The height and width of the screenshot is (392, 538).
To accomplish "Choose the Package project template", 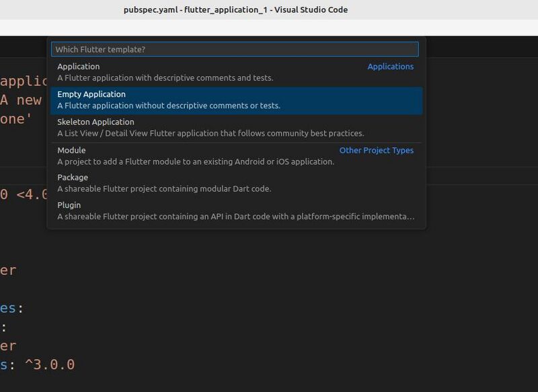I will [237, 183].
